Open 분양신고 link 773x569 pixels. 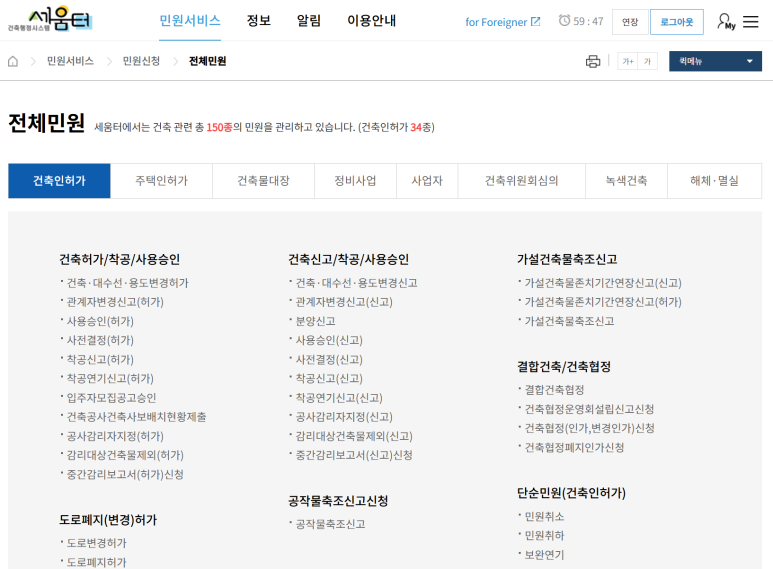(x=315, y=321)
